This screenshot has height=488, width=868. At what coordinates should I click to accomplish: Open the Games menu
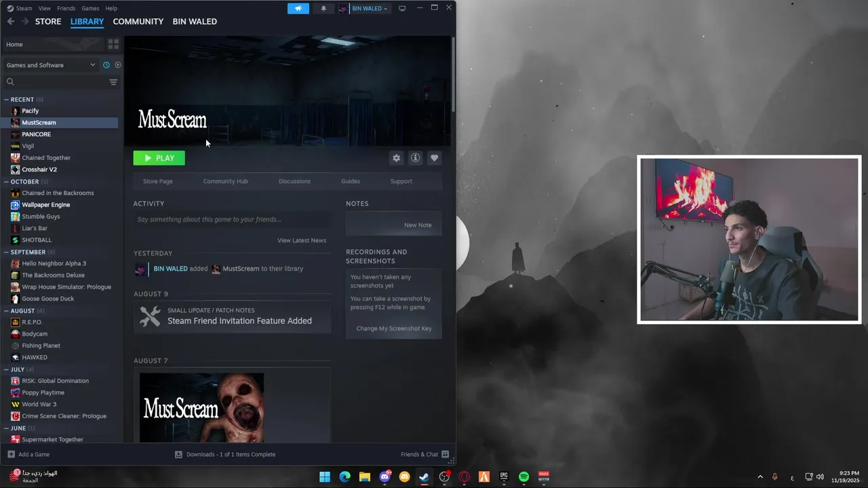point(90,8)
